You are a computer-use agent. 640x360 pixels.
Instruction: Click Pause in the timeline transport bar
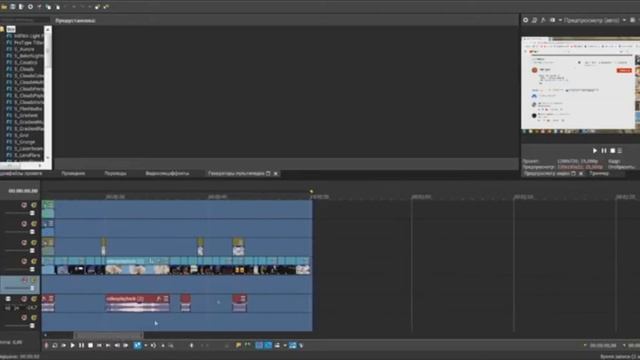point(82,345)
